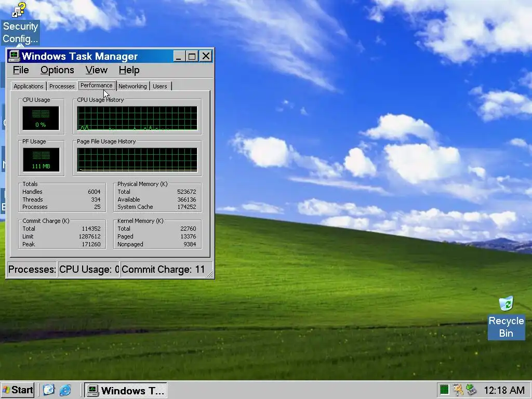
Task: Open the Start menu
Action: 18,390
